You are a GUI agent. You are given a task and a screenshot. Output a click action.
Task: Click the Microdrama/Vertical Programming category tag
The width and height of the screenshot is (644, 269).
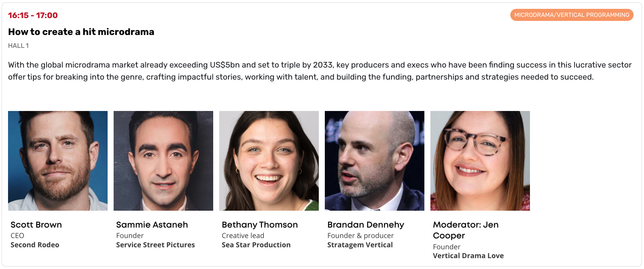tap(571, 15)
